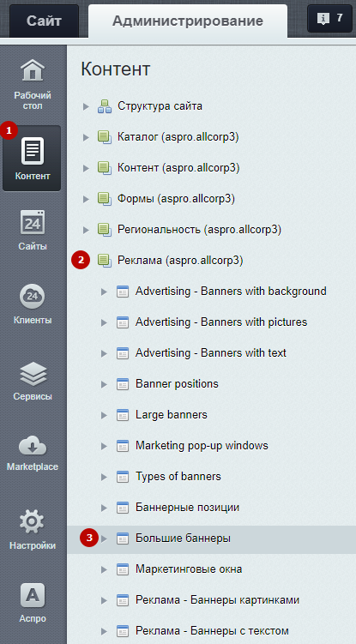Expand the Структура сайта tree node
The width and height of the screenshot is (356, 644).
tap(86, 107)
